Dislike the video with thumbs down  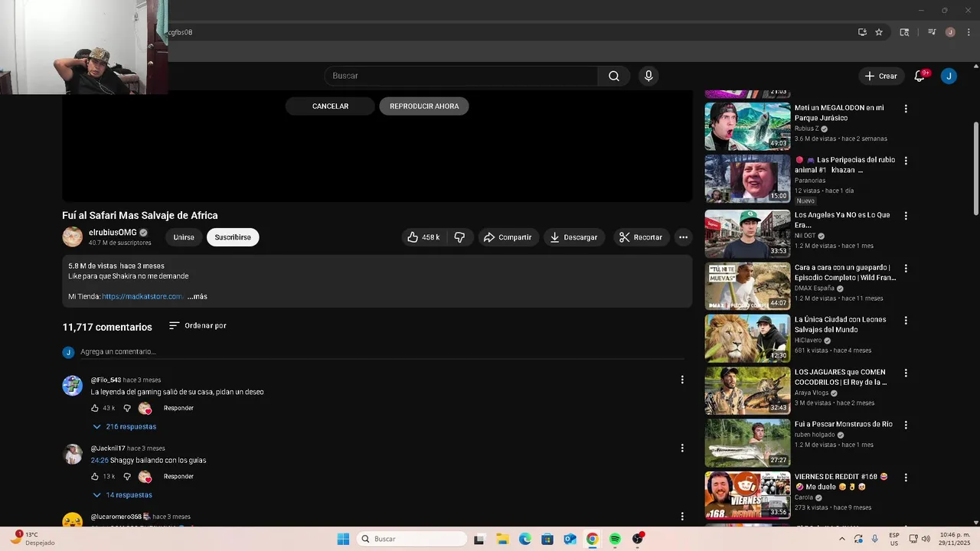(459, 237)
